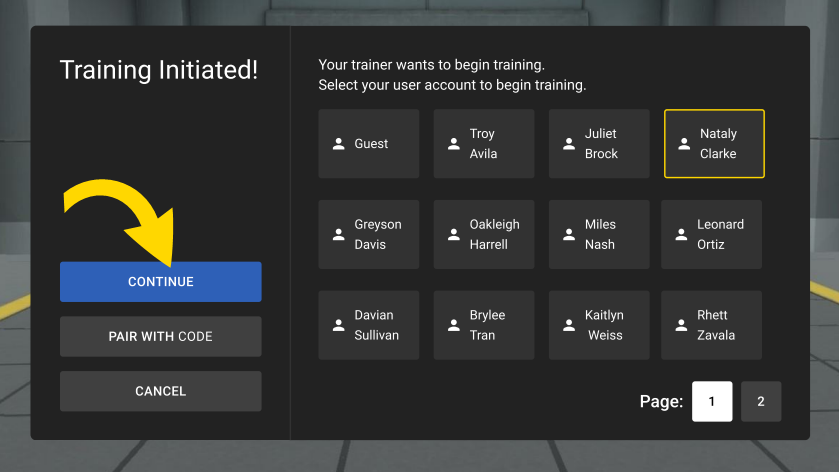The image size is (839, 472).
Task: Click Leonard Ortiz's profile icon
Action: [681, 235]
